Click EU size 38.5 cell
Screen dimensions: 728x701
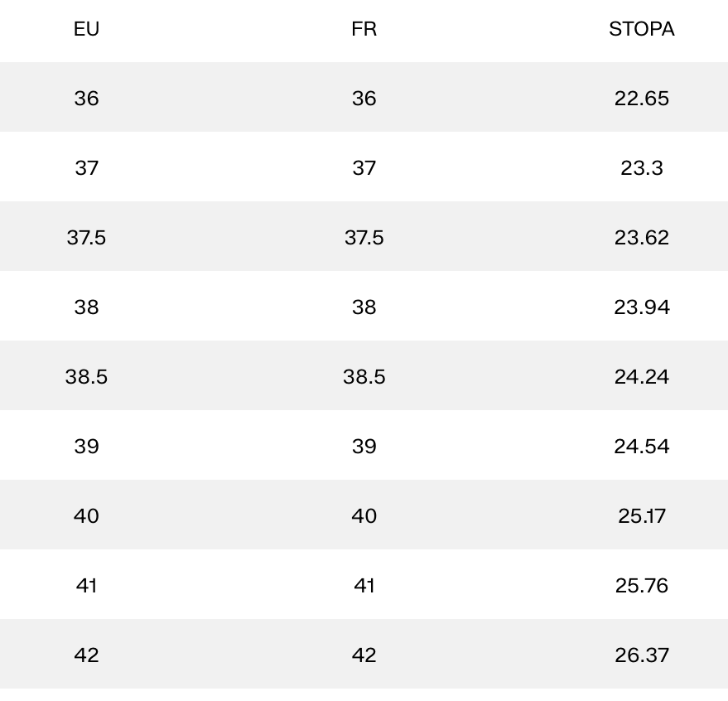tap(86, 377)
